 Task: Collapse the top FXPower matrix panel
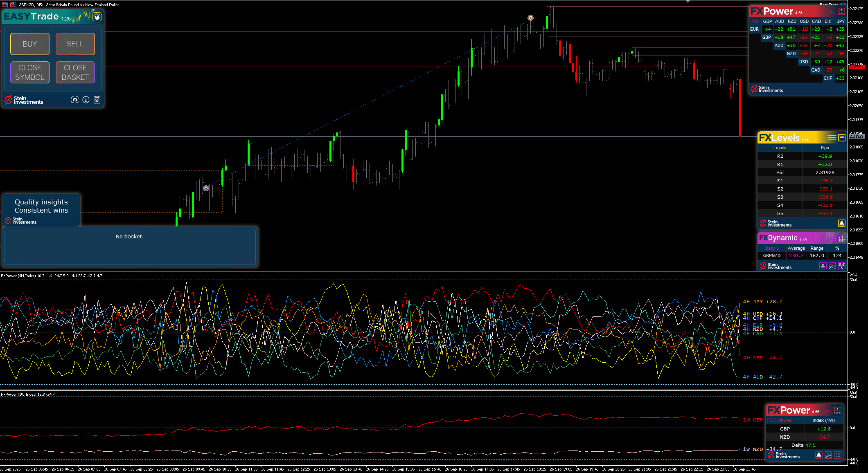[841, 12]
